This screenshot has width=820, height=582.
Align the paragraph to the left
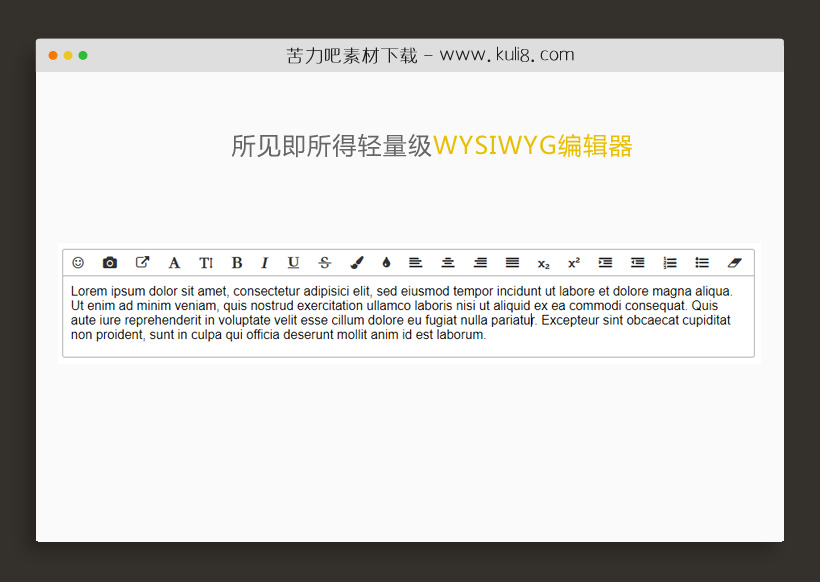tap(416, 262)
